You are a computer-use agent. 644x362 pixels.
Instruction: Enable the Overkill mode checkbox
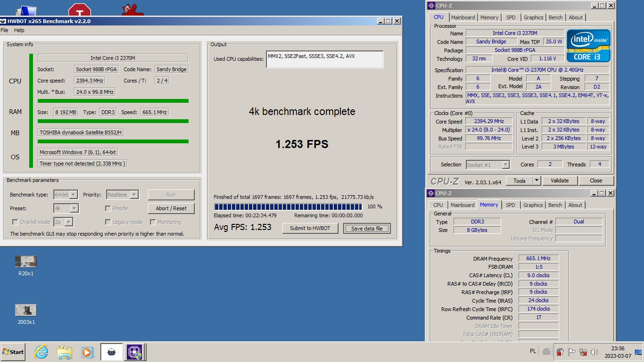(x=15, y=222)
